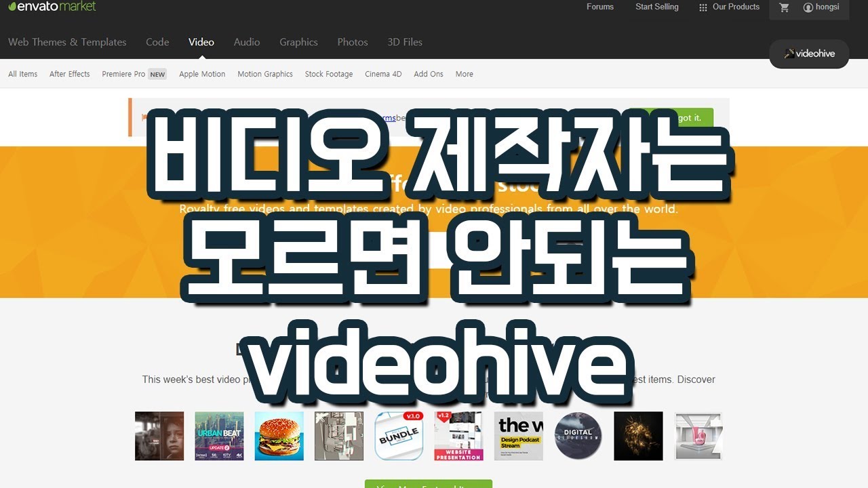Screen dimensions: 868x488
Task: Open the hamburger item thumbnail
Action: (x=279, y=436)
